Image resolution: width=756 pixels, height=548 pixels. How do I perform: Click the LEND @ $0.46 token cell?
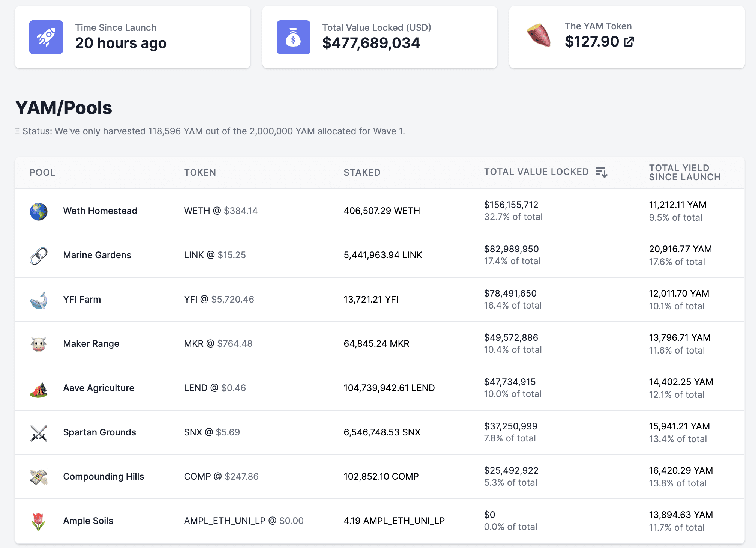pyautogui.click(x=215, y=388)
